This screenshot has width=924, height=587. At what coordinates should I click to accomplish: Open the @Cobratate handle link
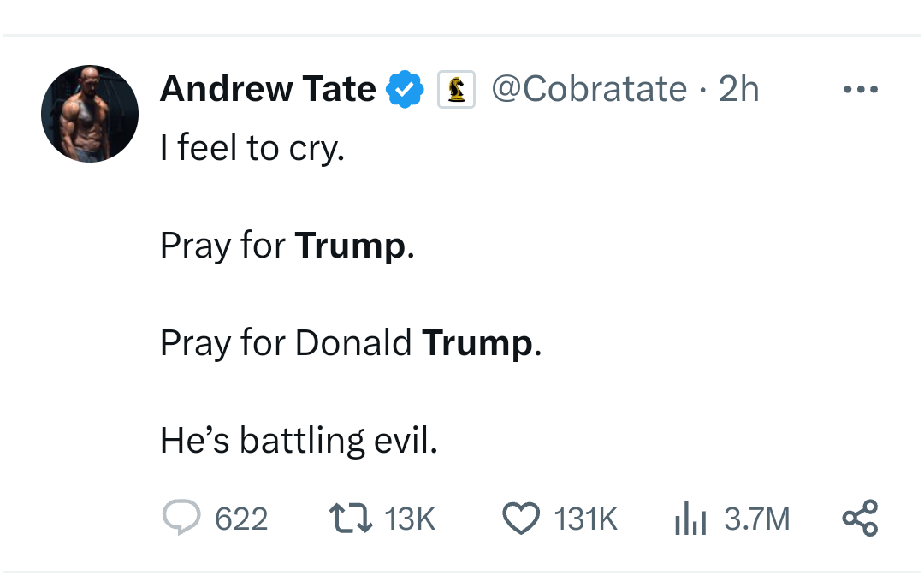point(589,89)
